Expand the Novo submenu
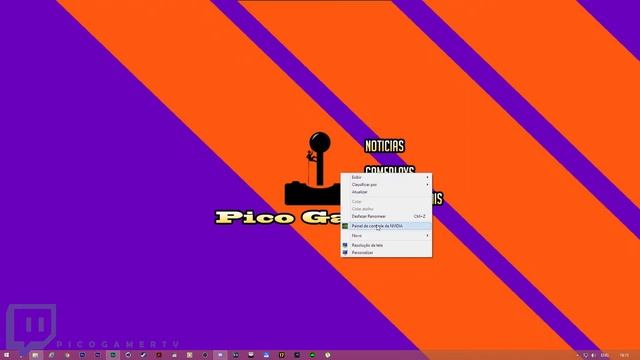The width and height of the screenshot is (640, 360). 386,236
